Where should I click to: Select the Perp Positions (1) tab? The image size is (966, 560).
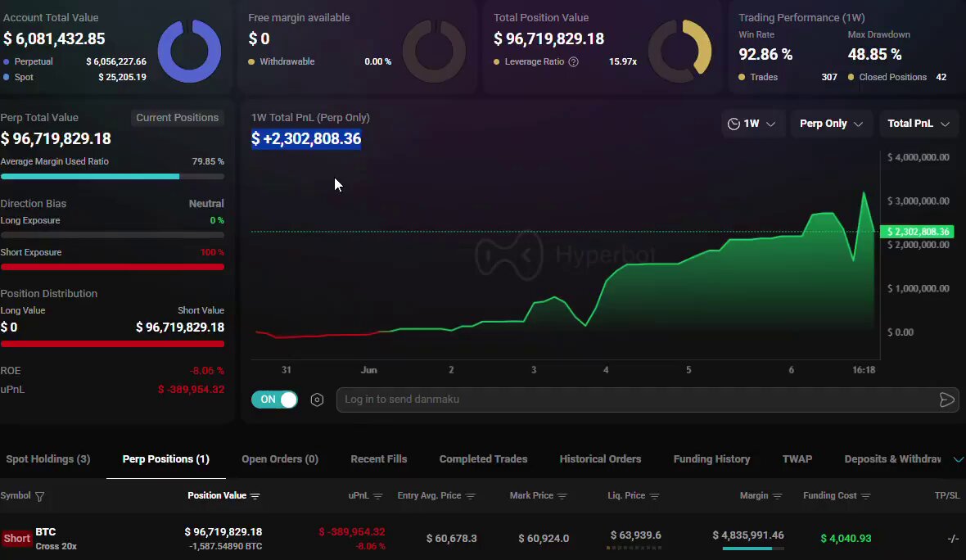[165, 459]
